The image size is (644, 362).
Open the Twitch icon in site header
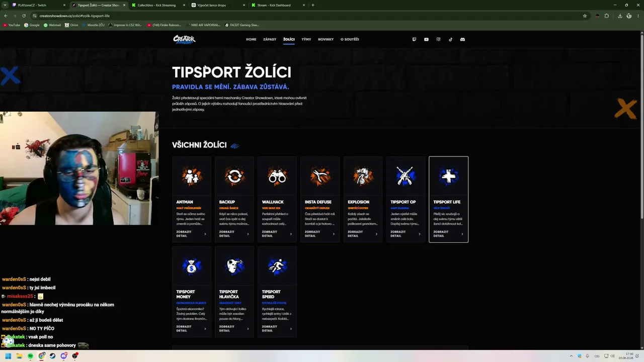tap(414, 39)
